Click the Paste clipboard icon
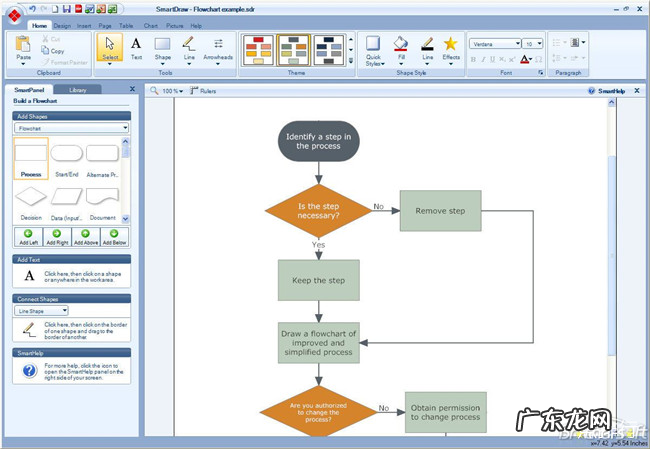 pos(24,47)
